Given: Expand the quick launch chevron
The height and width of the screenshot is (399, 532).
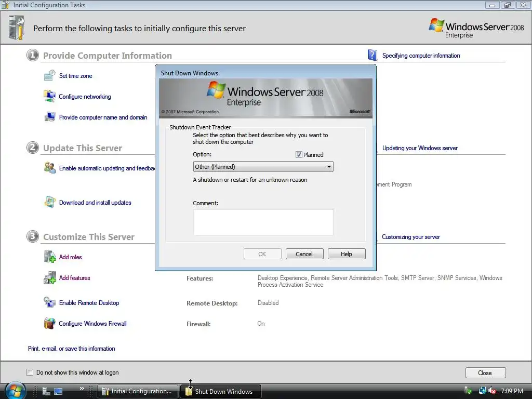Looking at the screenshot, I should [x=82, y=389].
